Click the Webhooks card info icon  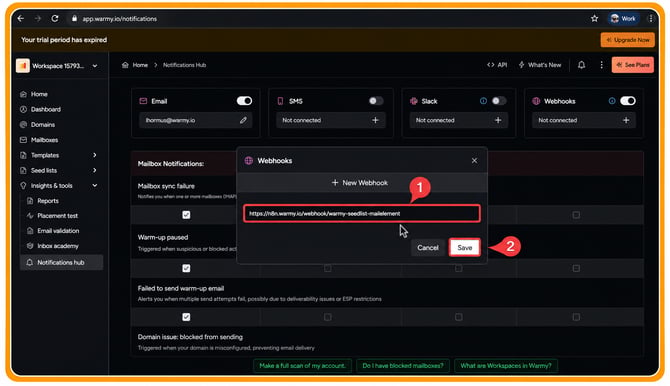[x=612, y=101]
